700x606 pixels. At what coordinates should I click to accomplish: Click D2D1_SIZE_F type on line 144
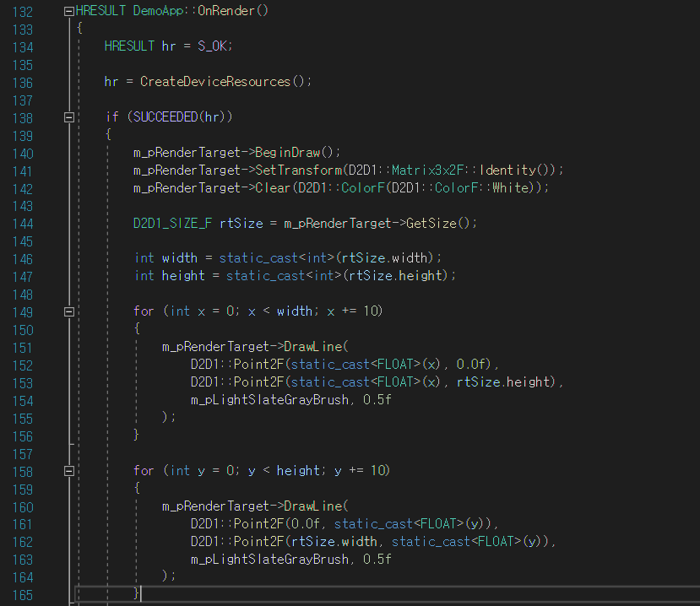pyautogui.click(x=173, y=223)
